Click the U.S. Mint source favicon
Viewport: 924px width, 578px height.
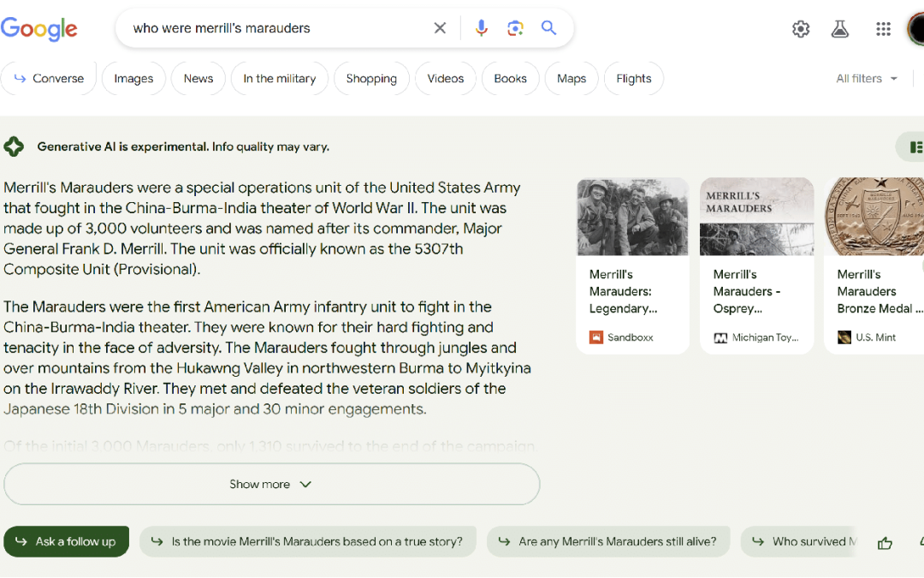point(844,337)
